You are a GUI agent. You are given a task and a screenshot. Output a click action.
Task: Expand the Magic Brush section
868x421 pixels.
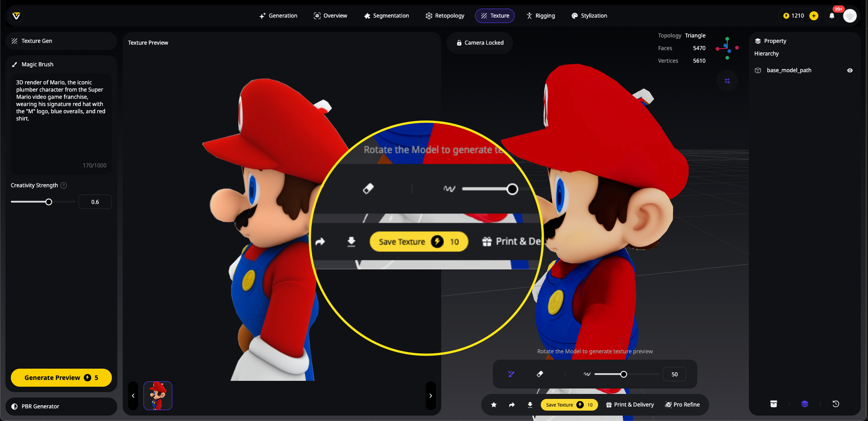61,65
